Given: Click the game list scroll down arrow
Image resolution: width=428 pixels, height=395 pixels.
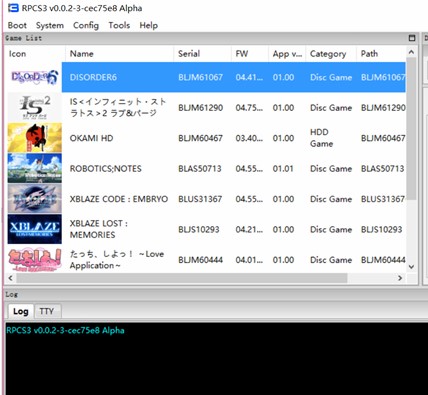Looking at the screenshot, I should click(x=411, y=267).
